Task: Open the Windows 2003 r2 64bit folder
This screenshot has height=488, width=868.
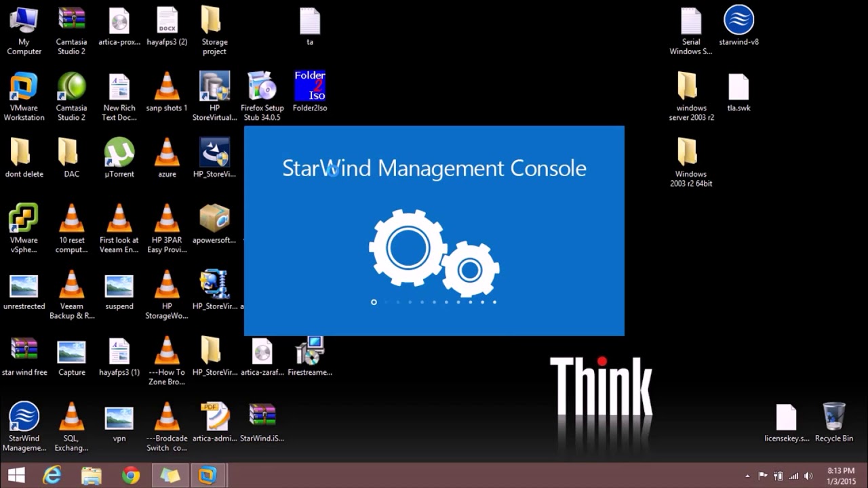Action: 691,163
